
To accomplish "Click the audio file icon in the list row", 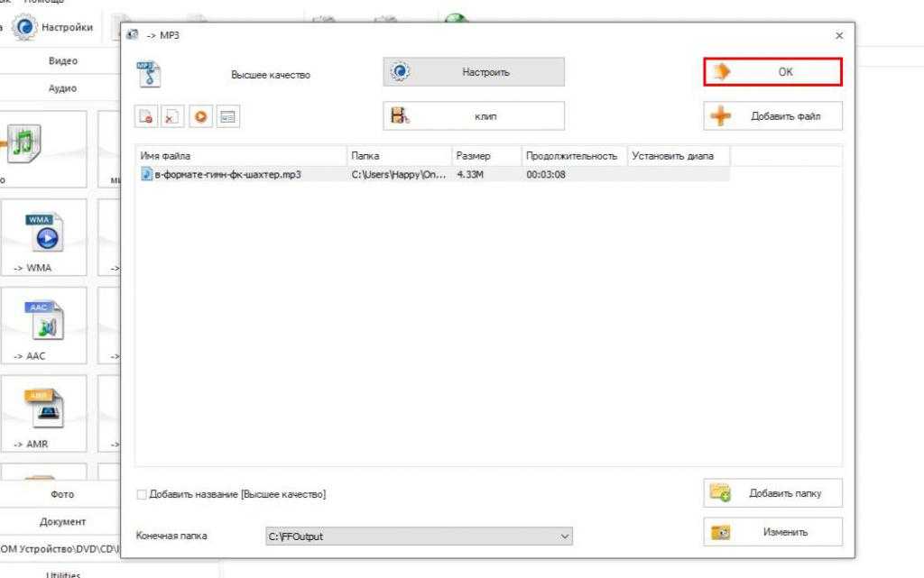I will pos(147,174).
